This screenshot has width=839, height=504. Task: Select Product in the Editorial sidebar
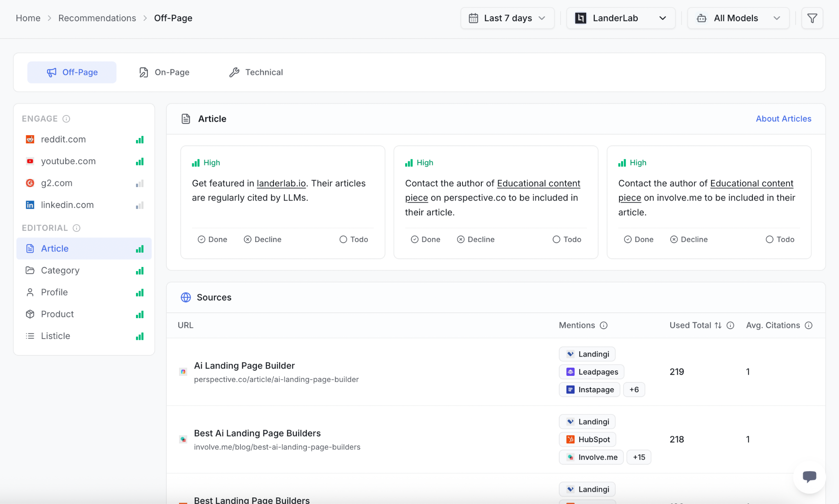click(x=84, y=314)
